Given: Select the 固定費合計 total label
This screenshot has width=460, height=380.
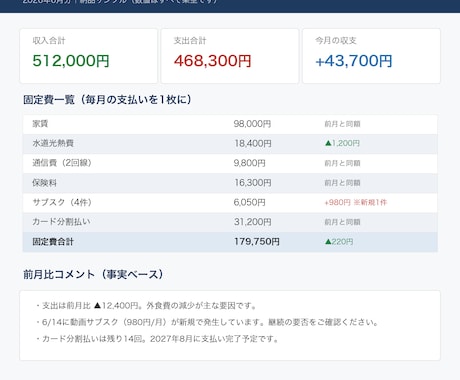Looking at the screenshot, I should tap(53, 242).
